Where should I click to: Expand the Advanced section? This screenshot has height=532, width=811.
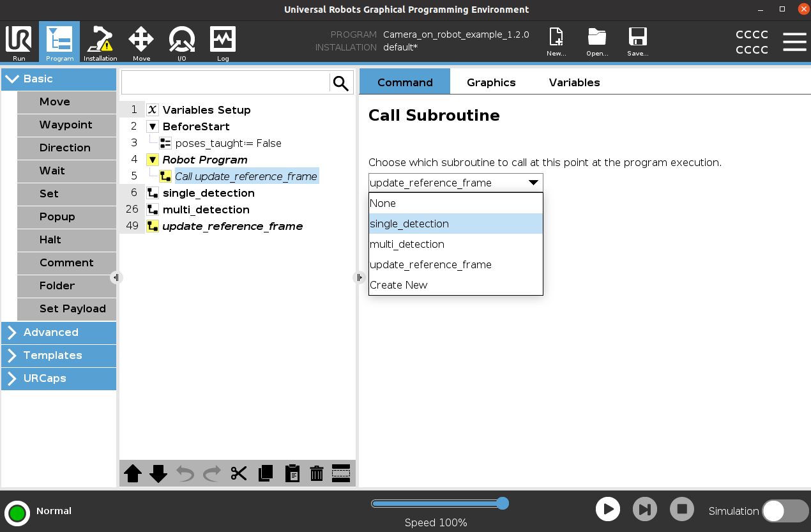coord(59,333)
